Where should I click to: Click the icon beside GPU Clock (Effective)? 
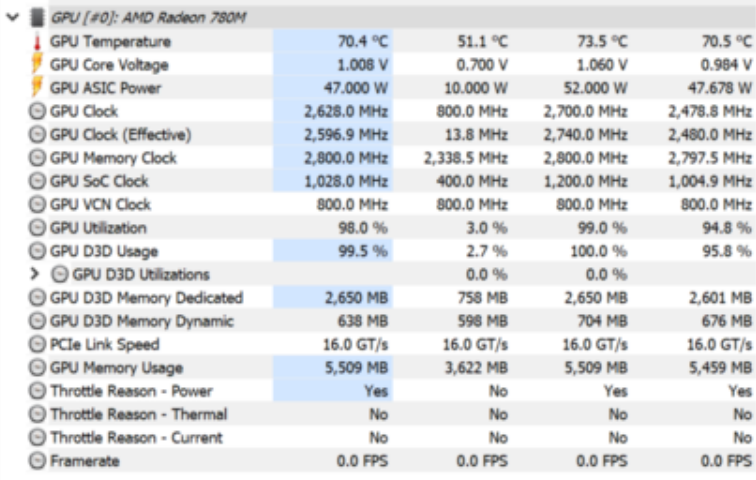coord(37,134)
